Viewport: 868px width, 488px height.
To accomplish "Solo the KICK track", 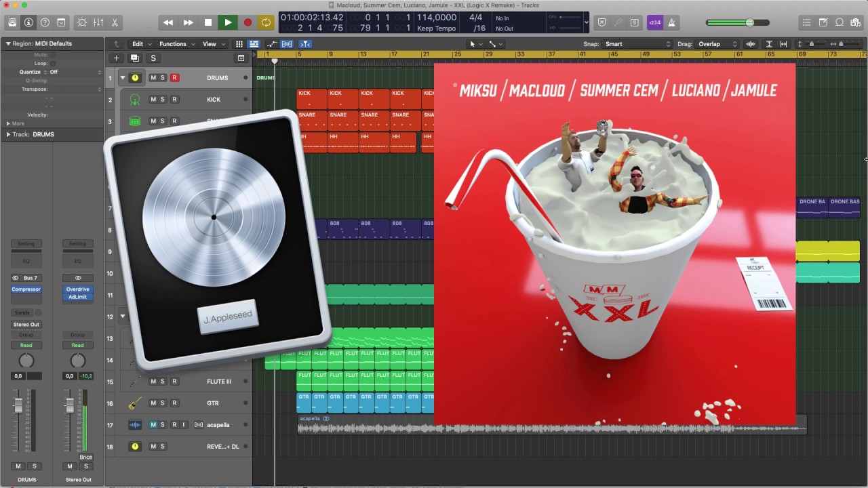I will pyautogui.click(x=163, y=100).
